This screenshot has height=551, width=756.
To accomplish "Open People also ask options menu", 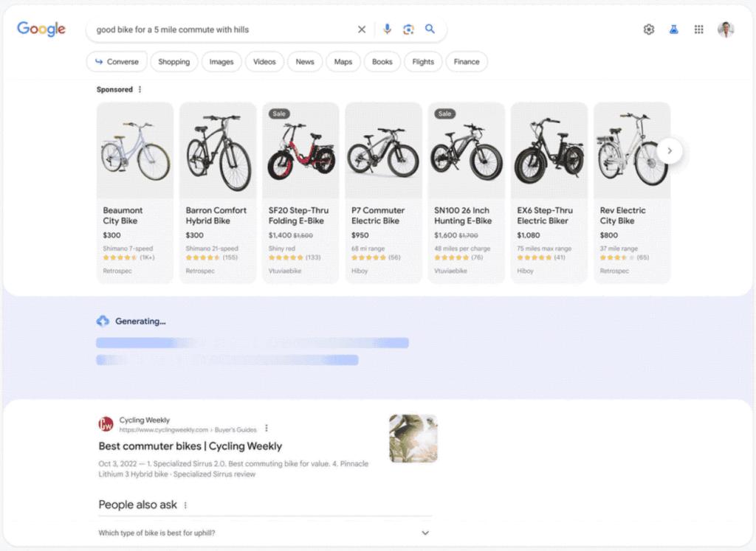I will click(185, 505).
